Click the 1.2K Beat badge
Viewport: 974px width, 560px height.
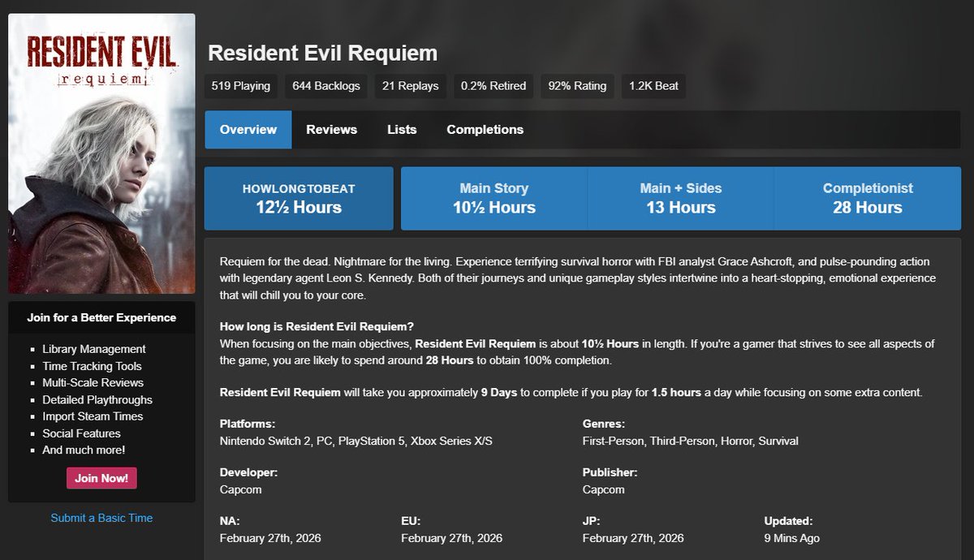click(653, 86)
